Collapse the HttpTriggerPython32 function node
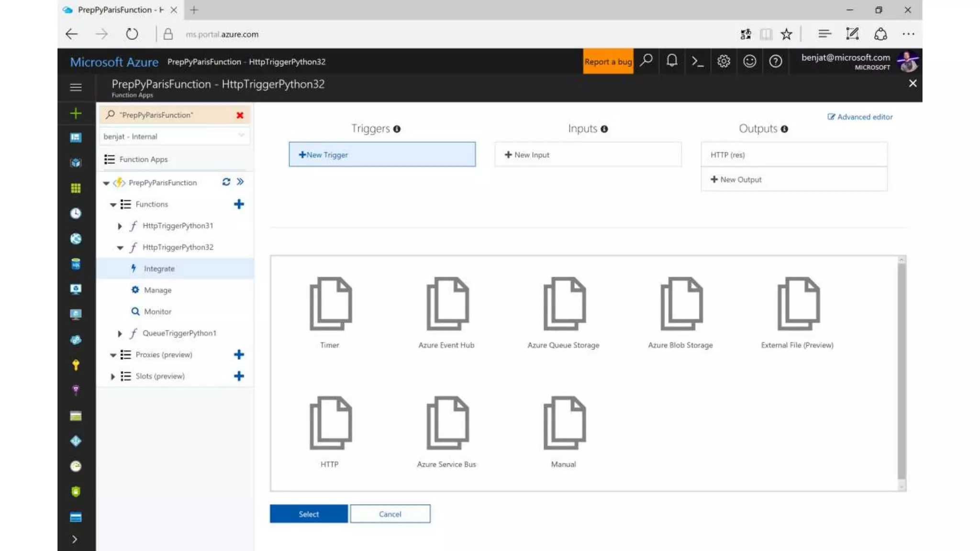Image resolution: width=980 pixels, height=551 pixels. click(120, 248)
